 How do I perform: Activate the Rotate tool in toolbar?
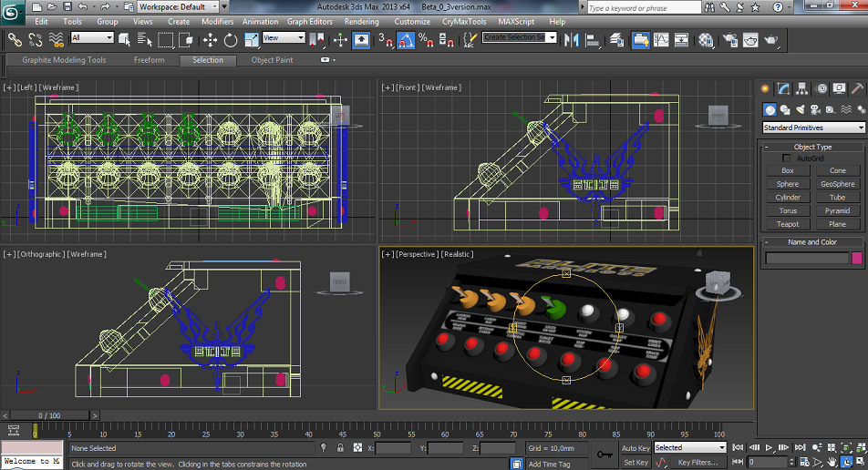[231, 40]
